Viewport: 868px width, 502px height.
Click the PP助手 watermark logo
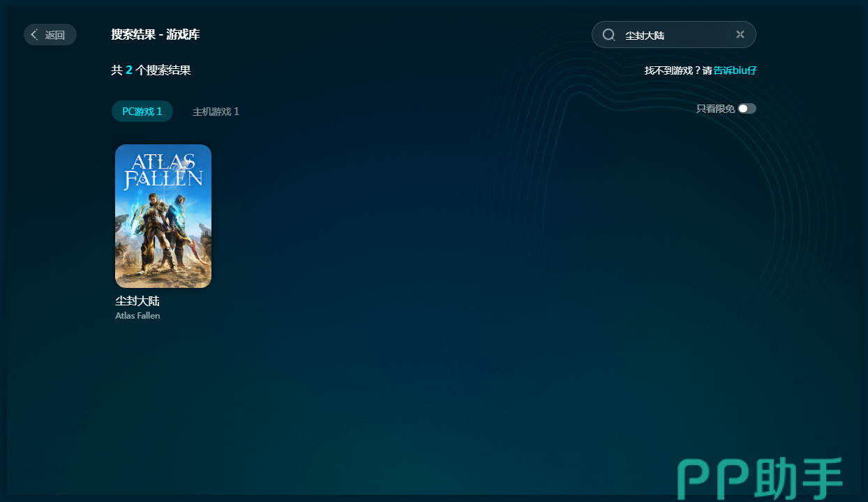click(761, 479)
